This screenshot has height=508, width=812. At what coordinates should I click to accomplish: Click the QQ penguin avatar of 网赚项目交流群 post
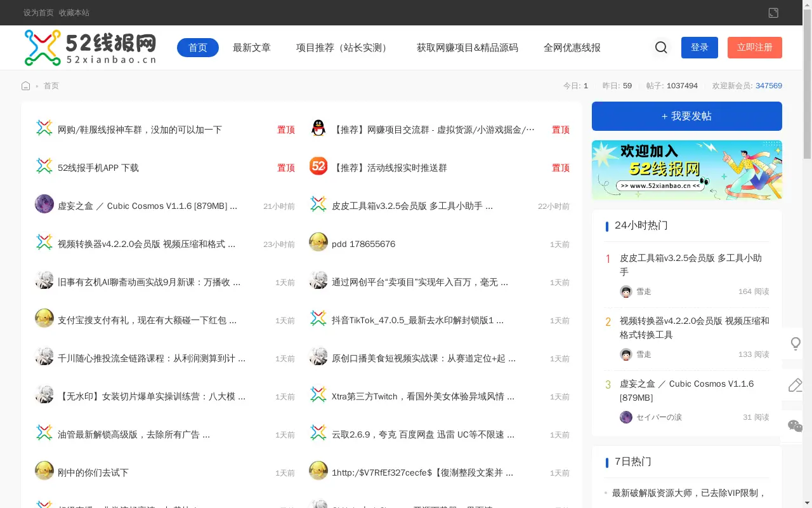(318, 128)
